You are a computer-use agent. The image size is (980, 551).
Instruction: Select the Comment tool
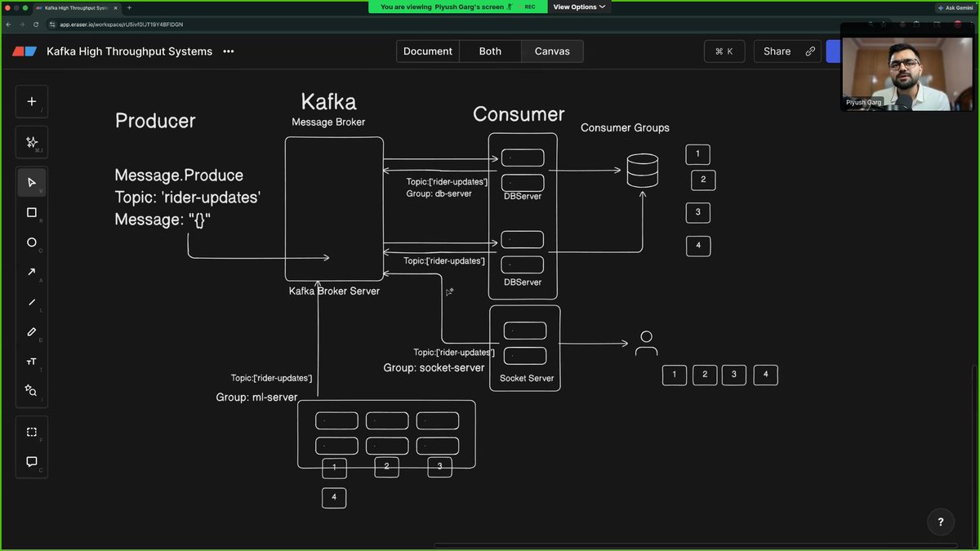click(32, 461)
